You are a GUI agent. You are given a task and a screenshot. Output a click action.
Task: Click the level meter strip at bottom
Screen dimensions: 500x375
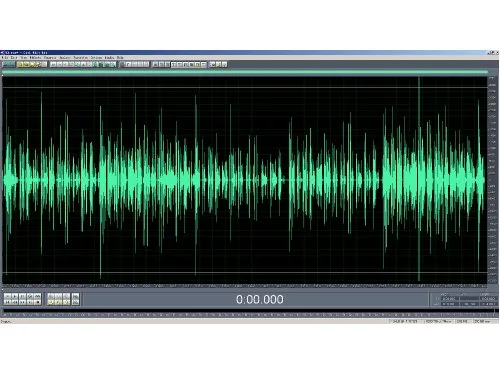pos(249,312)
